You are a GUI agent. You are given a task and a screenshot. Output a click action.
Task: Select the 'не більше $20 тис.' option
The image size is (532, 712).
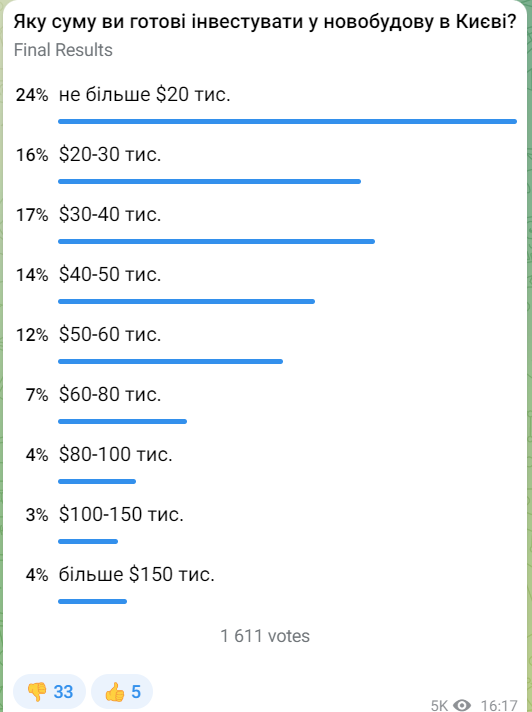266,105
